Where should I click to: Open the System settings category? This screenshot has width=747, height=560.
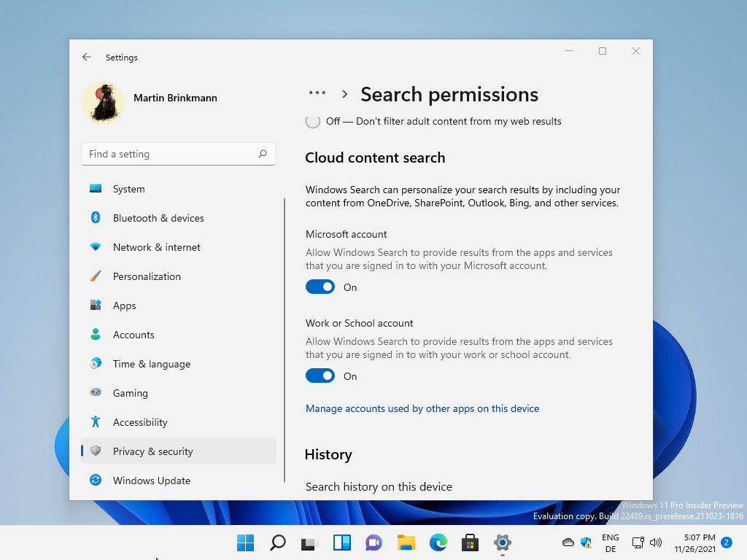(x=179, y=189)
